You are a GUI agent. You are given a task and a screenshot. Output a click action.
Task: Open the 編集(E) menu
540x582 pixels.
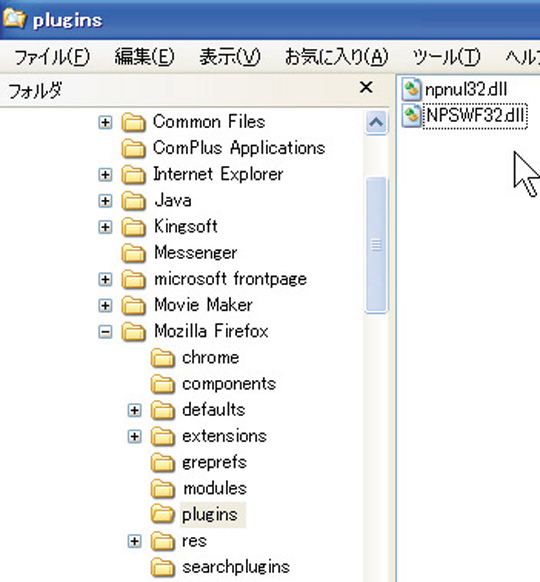(144, 57)
